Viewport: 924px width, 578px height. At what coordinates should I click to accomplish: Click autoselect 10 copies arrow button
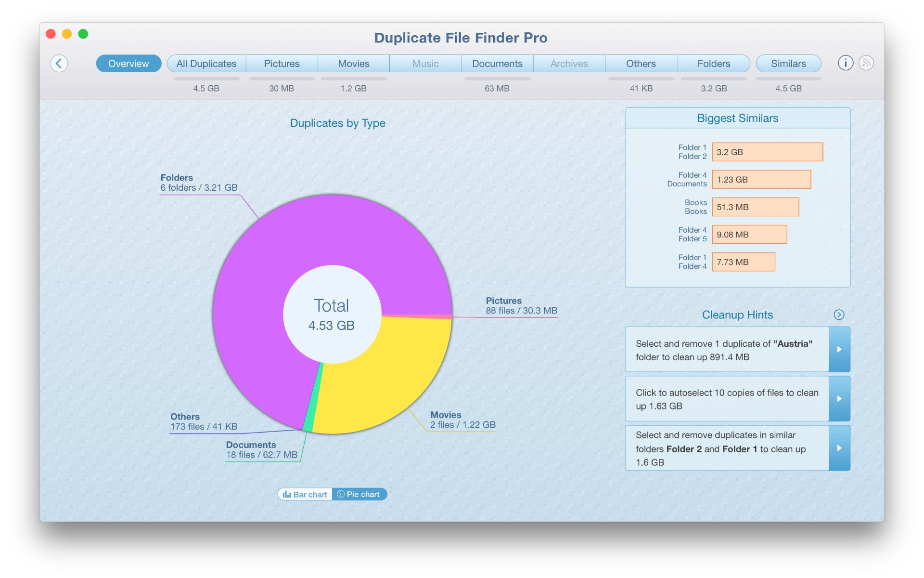tap(839, 399)
